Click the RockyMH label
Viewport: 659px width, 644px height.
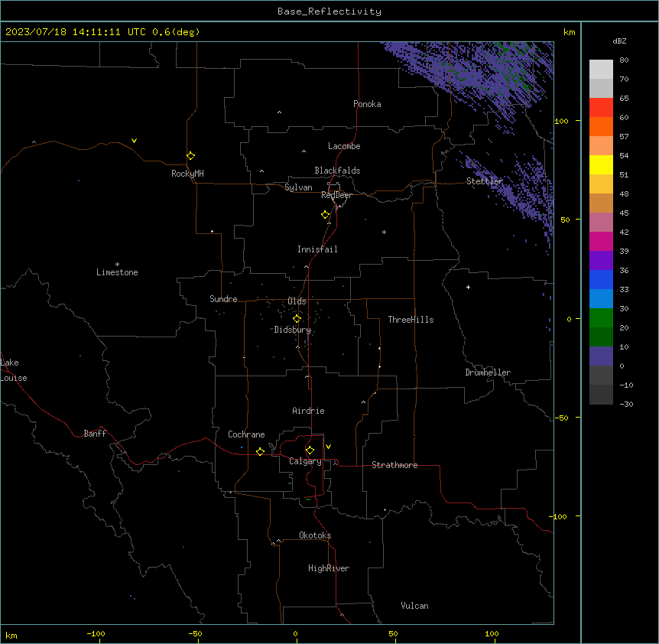point(187,174)
